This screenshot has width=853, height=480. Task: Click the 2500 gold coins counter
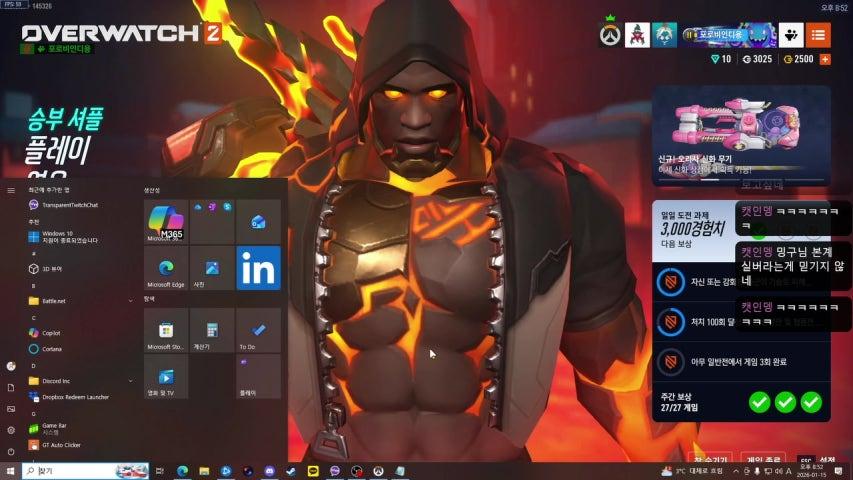point(799,59)
